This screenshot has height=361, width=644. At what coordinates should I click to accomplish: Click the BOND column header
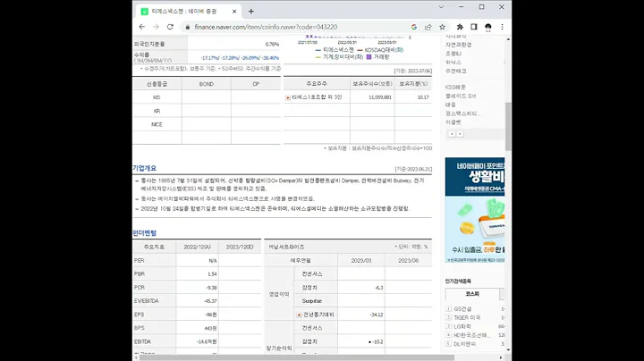pyautogui.click(x=207, y=84)
